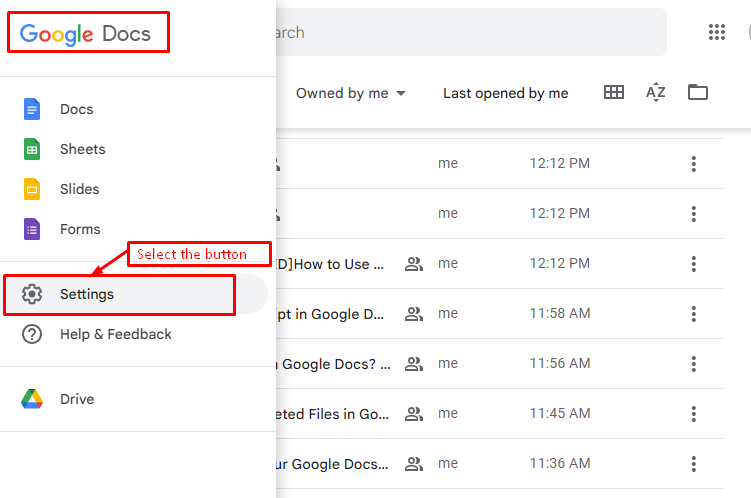Click the purple Forms icon
This screenshot has width=751, height=498.
pos(32,229)
